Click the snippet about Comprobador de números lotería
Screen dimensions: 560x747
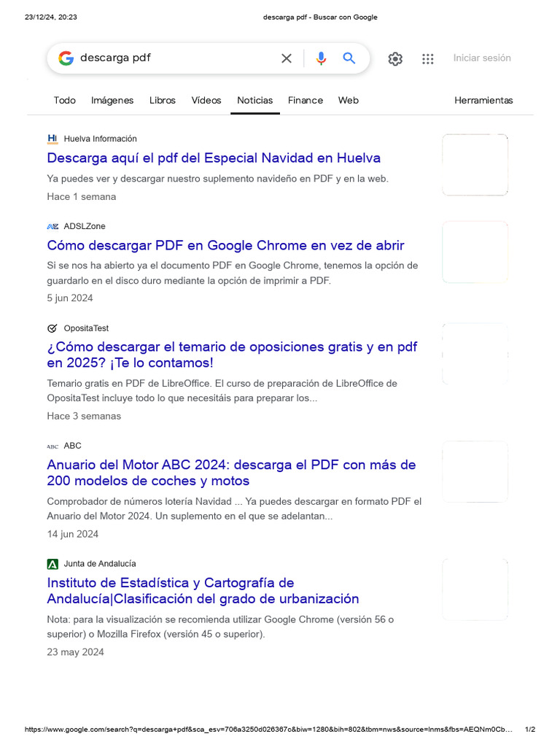point(234,508)
